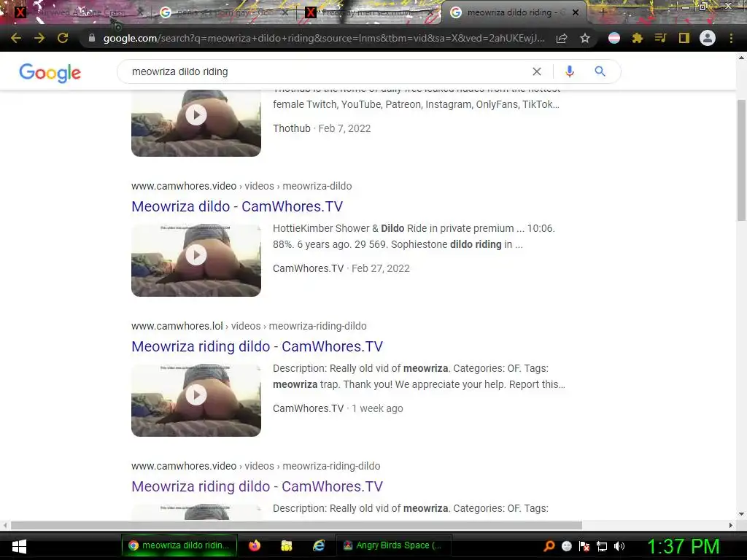Screen dimensions: 747x560
Task: Start voice search with the microphone
Action: click(569, 71)
